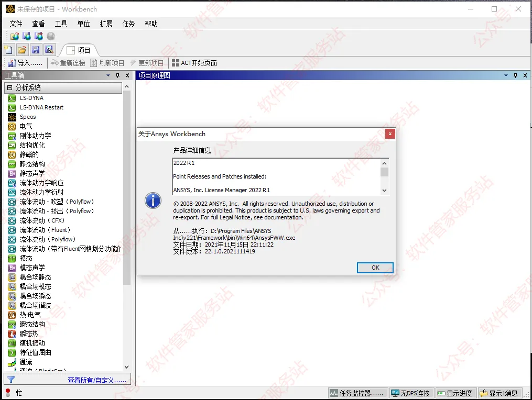Screen dimensions: 532x400
Task: Close the 项目原理图 panel
Action: pos(525,75)
